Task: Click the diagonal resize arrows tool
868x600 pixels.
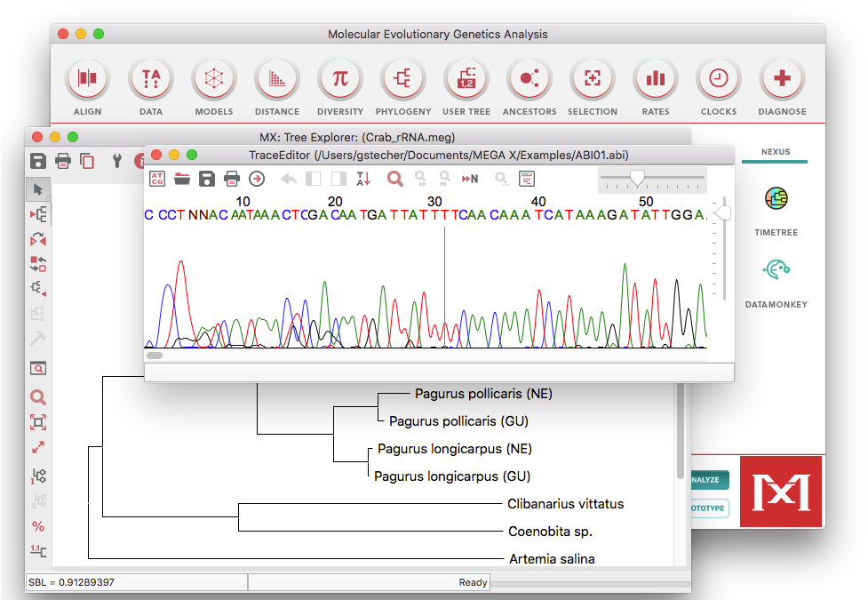Action: coord(38,447)
